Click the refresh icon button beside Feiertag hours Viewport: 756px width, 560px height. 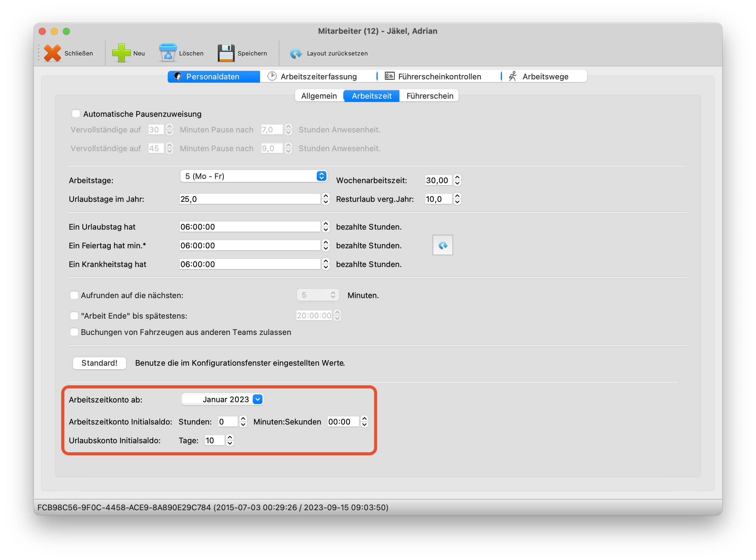point(443,245)
